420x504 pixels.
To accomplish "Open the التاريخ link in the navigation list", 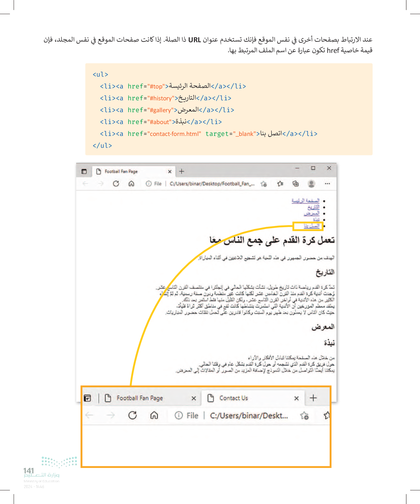I will (x=313, y=207).
